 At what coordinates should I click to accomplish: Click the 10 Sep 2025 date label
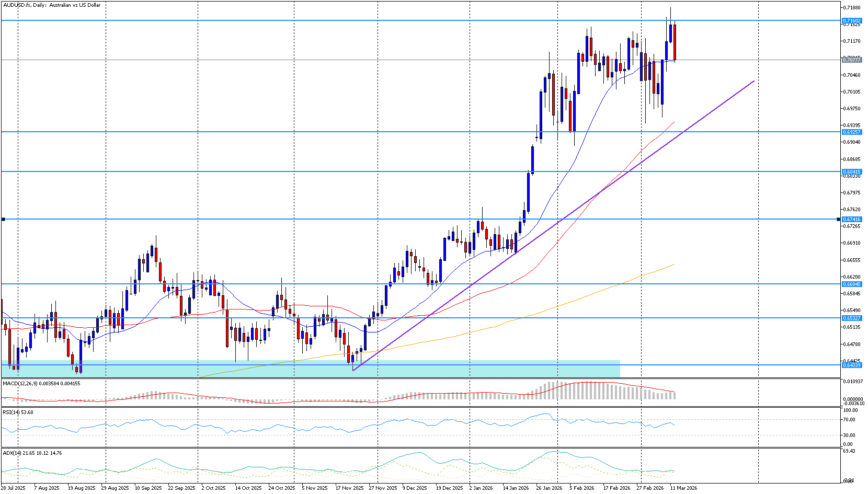click(148, 488)
